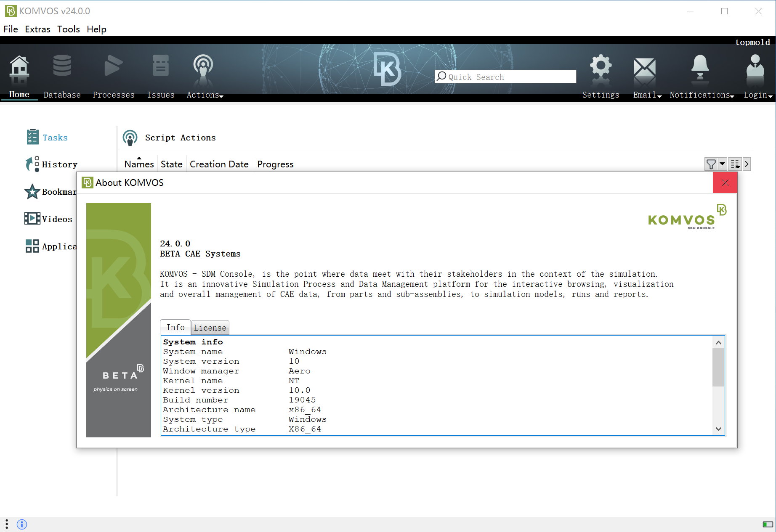This screenshot has width=776, height=532.
Task: Sort by the State column header
Action: [x=172, y=164]
